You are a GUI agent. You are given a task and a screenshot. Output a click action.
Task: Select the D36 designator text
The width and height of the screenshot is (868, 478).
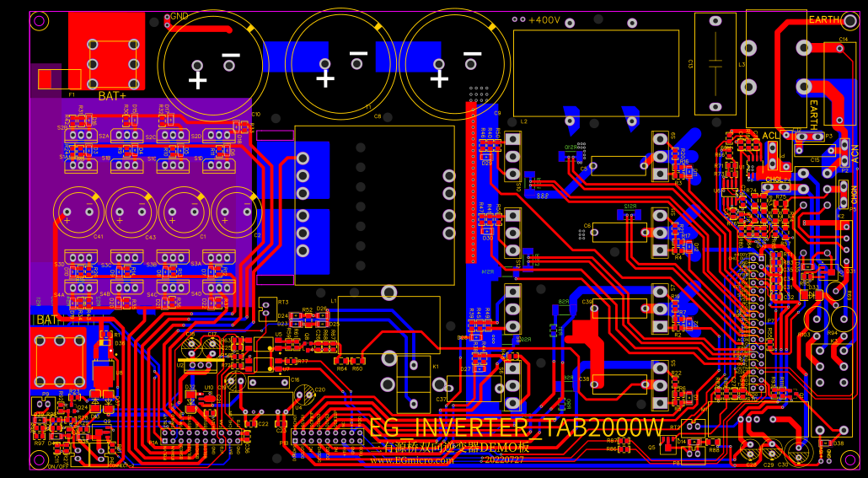120,343
